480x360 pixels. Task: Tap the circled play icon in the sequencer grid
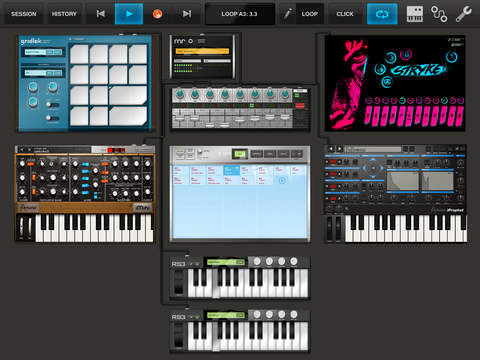(282, 181)
